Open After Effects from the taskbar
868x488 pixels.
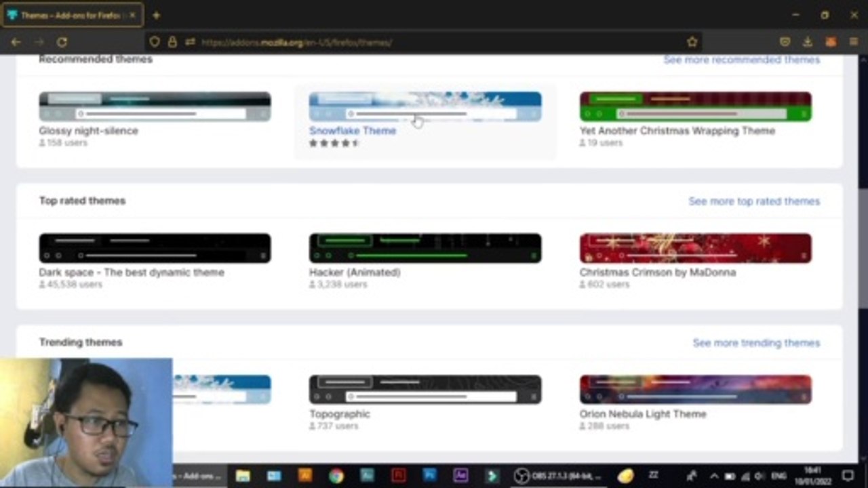(x=461, y=476)
